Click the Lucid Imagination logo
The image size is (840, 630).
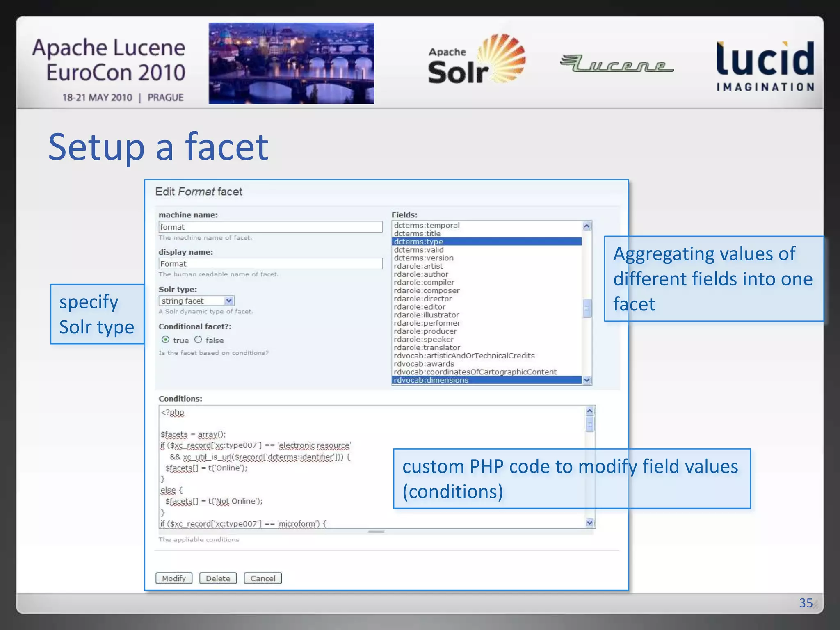tap(765, 66)
